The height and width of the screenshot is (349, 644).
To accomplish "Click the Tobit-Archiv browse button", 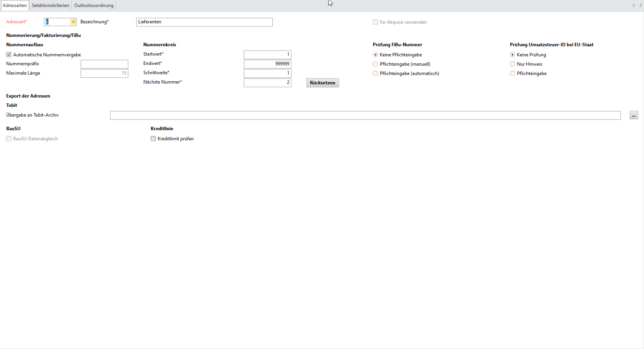I will tap(634, 115).
